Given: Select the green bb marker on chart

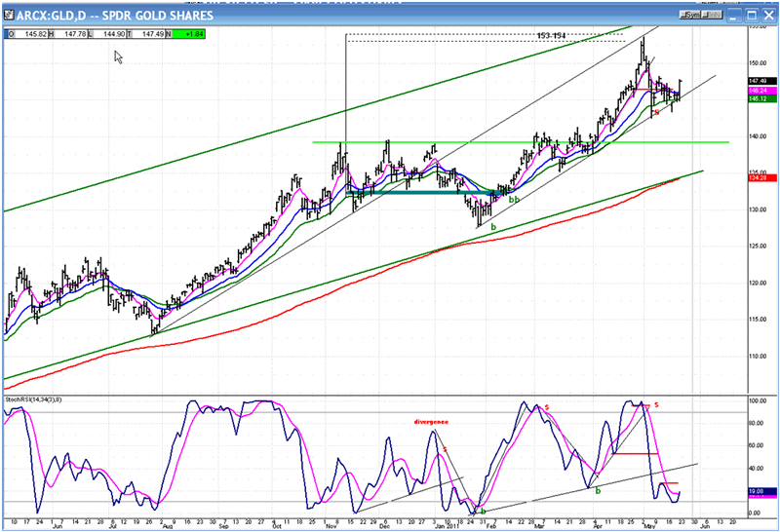Looking at the screenshot, I should (514, 200).
